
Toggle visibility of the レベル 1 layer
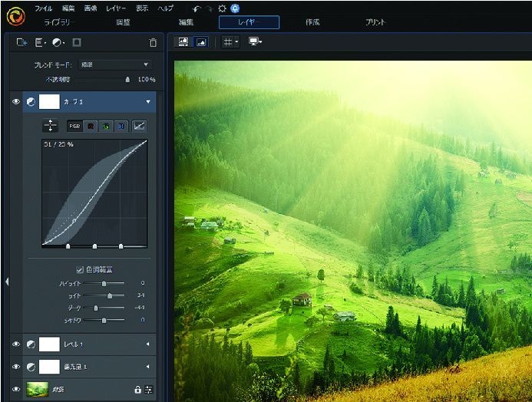coord(16,344)
